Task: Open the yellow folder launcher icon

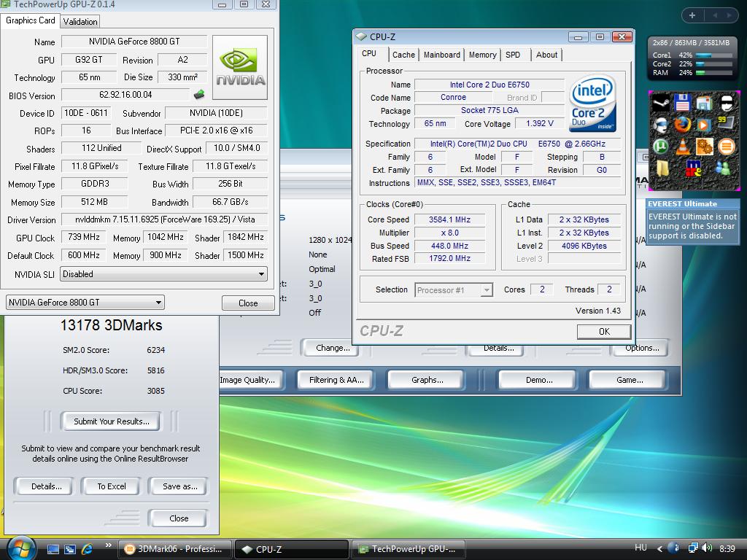Action: 662,168
